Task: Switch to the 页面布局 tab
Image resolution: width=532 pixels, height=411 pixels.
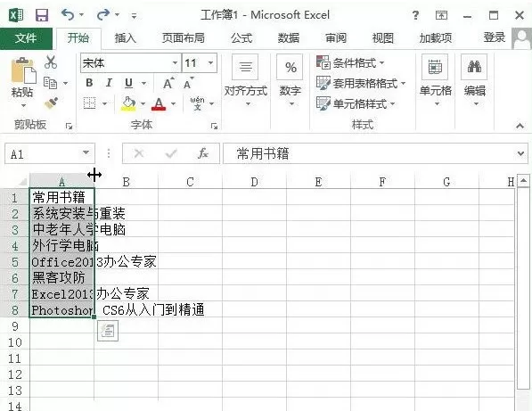Action: [184, 38]
